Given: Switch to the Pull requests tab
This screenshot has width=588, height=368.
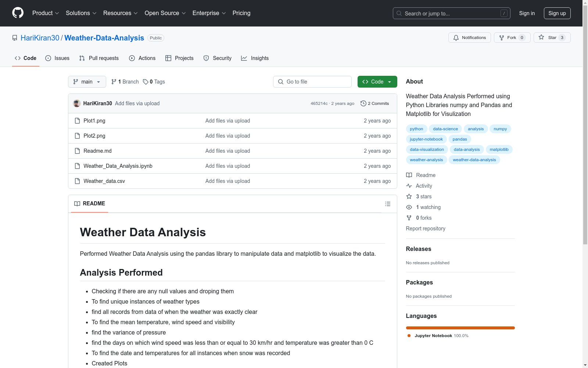Looking at the screenshot, I should click(99, 58).
